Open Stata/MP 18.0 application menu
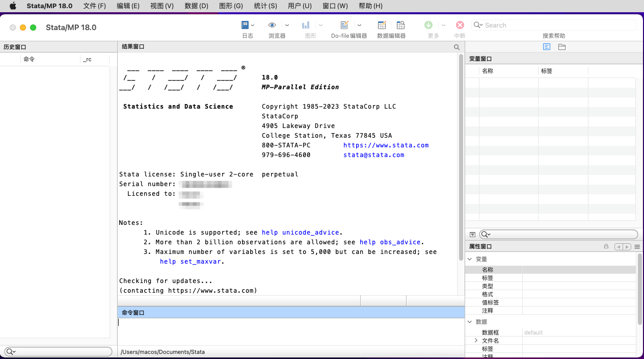This screenshot has width=644, height=359. 49,6
